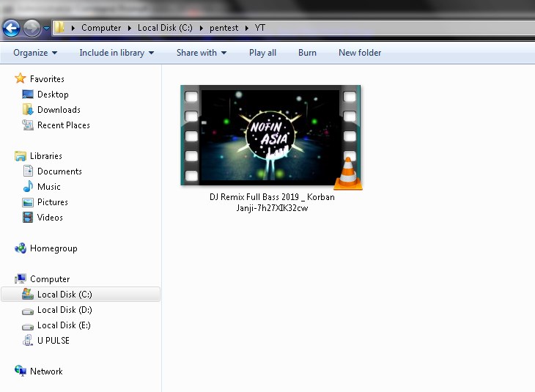Expand the arrow after Computer in breadcrumb

(130, 28)
